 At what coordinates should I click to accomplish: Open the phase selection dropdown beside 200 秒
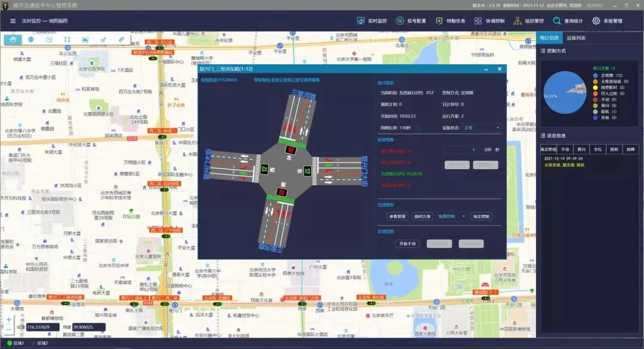[460, 149]
